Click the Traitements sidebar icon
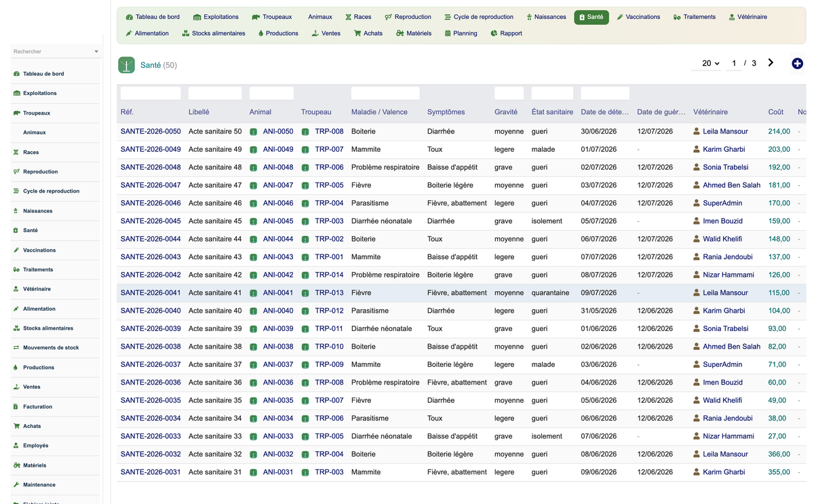 (x=16, y=270)
